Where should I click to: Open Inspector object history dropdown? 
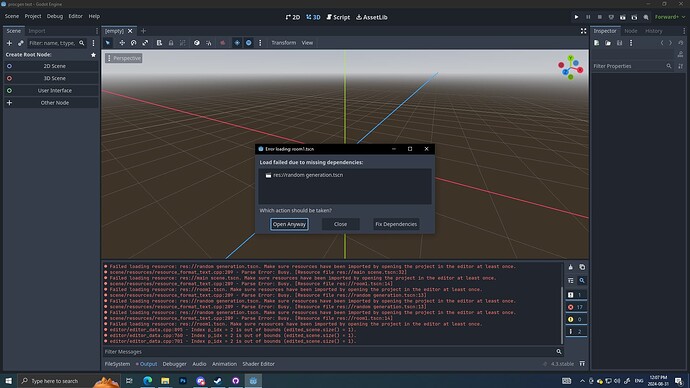pos(680,43)
